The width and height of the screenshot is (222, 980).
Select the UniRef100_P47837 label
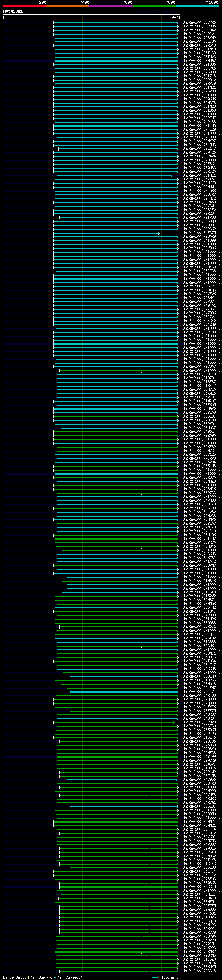(x=199, y=844)
